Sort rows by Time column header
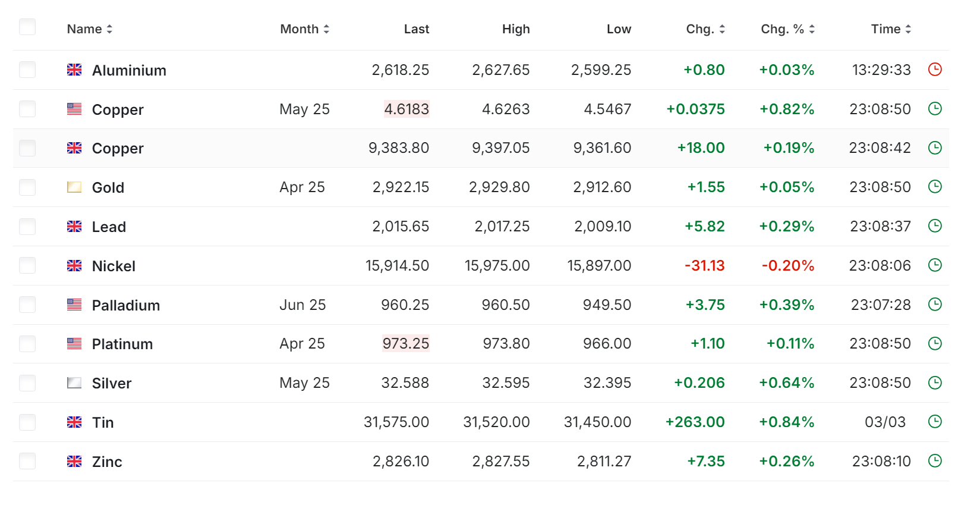This screenshot has height=530, width=980. [891, 29]
